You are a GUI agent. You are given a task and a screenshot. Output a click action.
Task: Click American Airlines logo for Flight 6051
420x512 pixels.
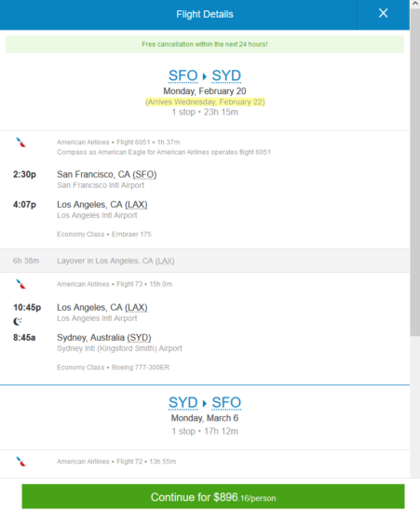21,142
